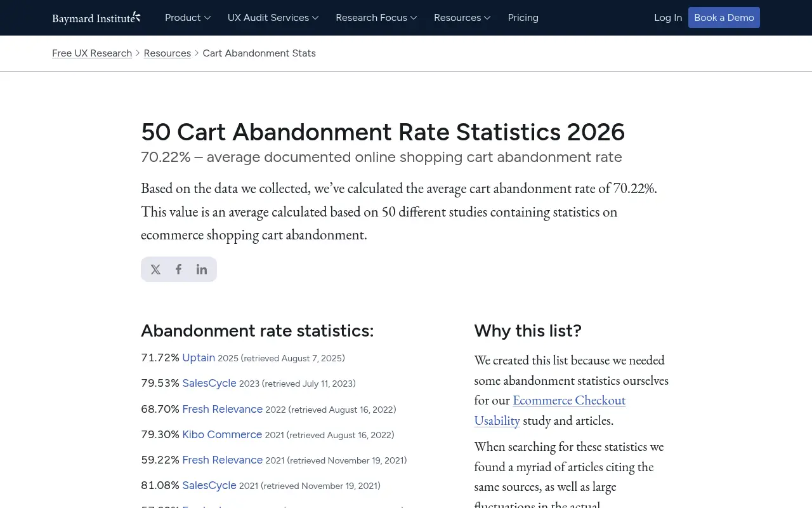This screenshot has width=812, height=508.
Task: Expand Research Focus menu
Action: pyautogui.click(x=376, y=18)
